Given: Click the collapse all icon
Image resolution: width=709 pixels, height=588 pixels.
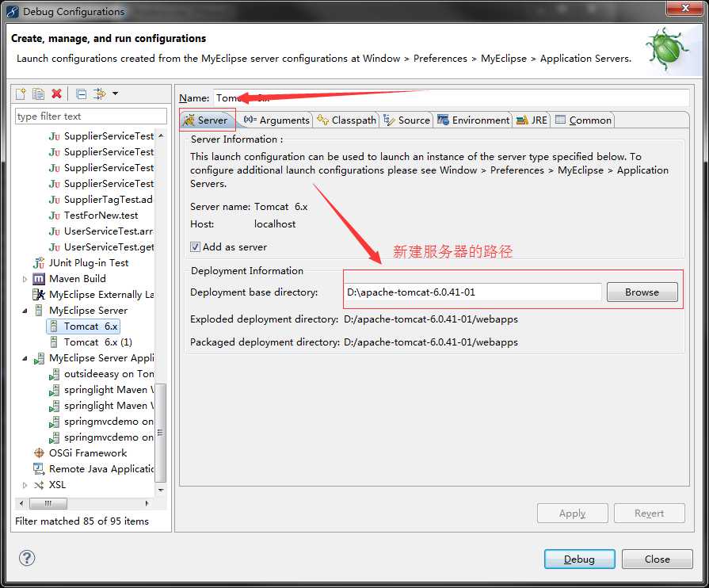Looking at the screenshot, I should (82, 94).
